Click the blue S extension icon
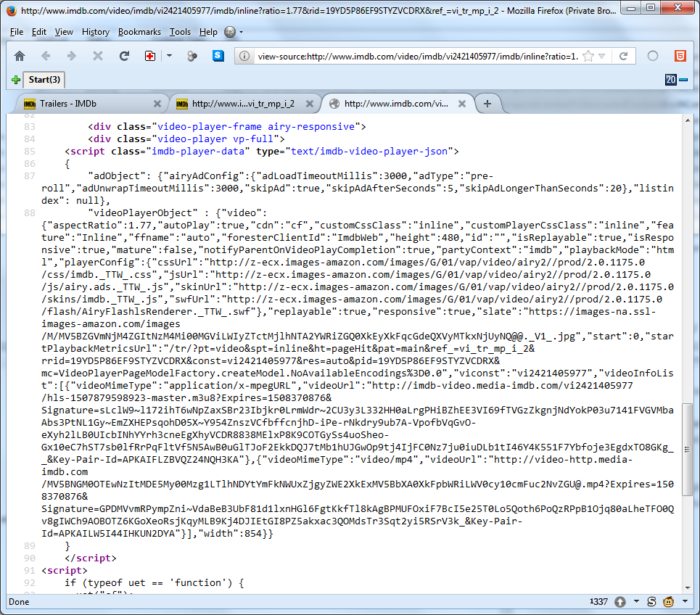700x615 pixels. [x=218, y=55]
